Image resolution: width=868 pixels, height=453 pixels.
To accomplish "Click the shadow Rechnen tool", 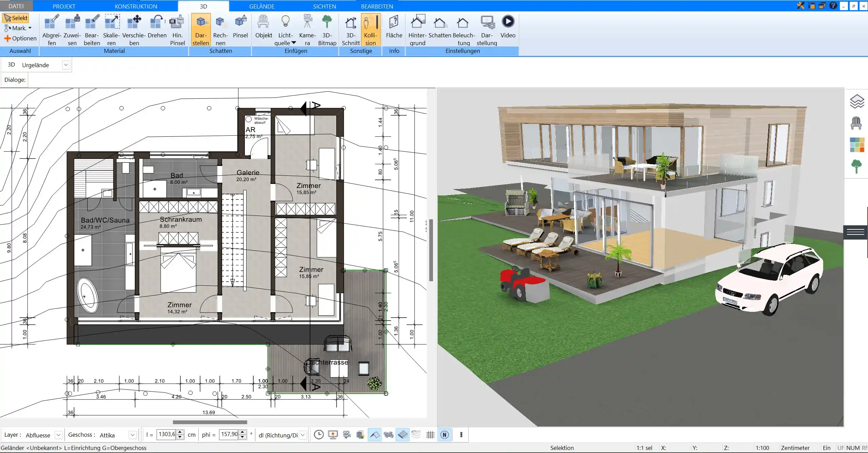I will 220,30.
